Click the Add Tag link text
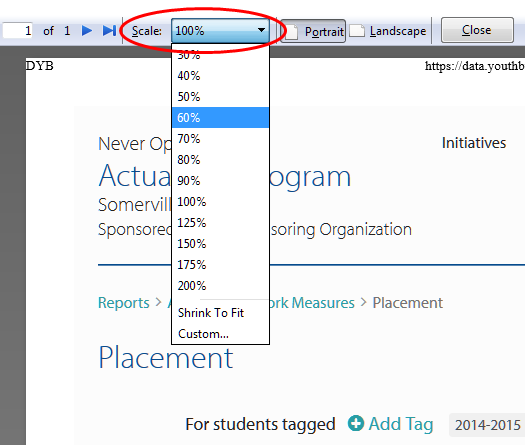 401,424
